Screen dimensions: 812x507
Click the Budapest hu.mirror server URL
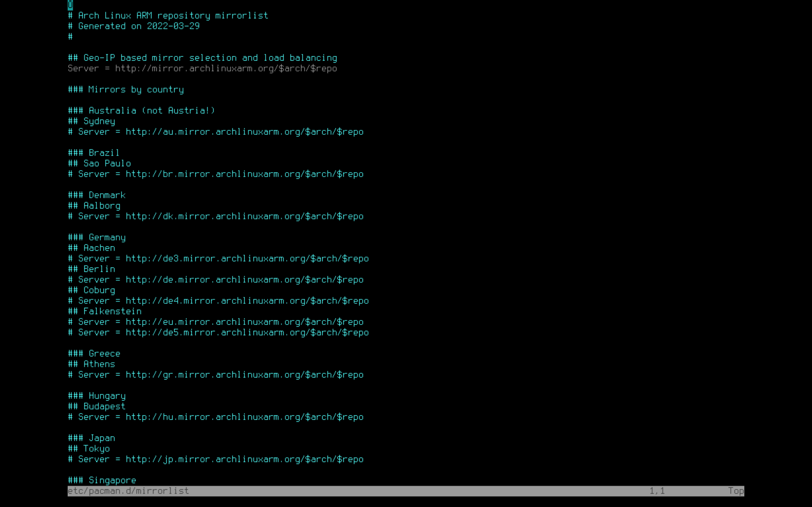(x=244, y=417)
